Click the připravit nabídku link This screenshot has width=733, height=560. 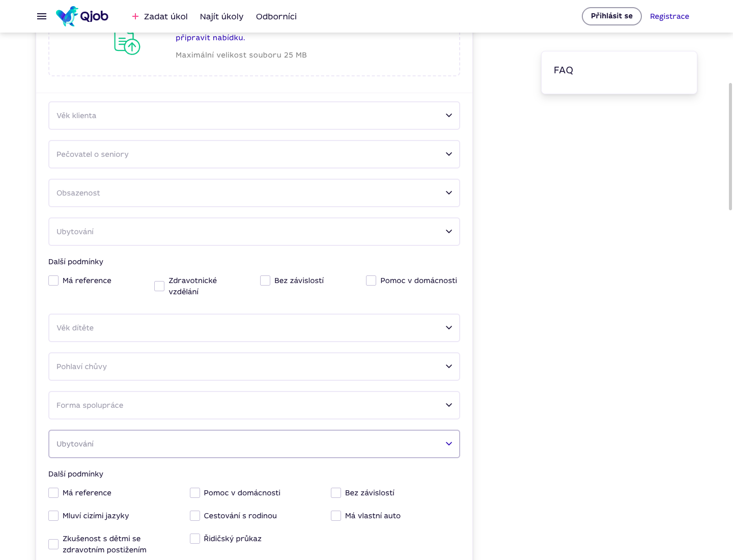tap(210, 38)
